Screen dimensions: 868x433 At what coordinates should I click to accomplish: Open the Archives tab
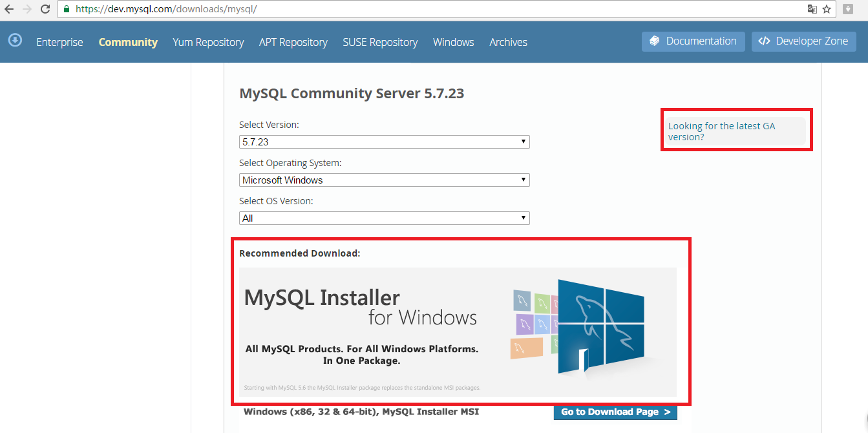509,42
